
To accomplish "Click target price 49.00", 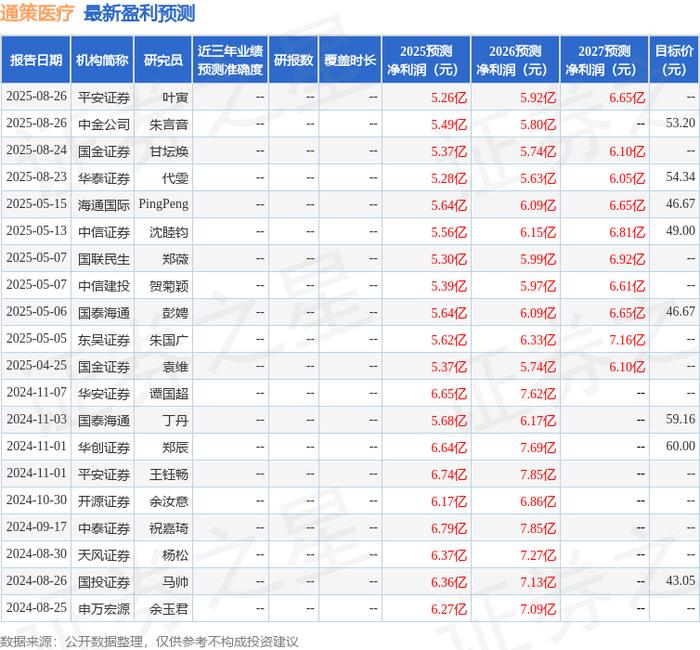I will point(680,230).
